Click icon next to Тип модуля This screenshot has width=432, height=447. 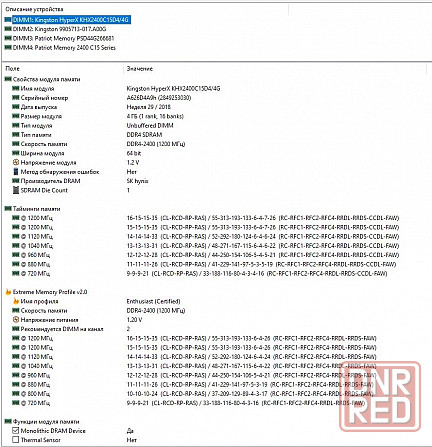point(16,125)
